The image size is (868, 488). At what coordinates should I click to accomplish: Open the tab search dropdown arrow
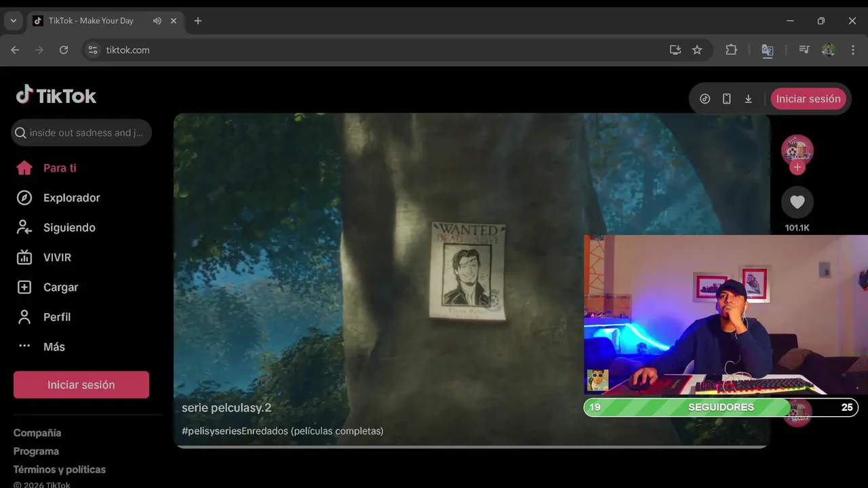(x=13, y=21)
